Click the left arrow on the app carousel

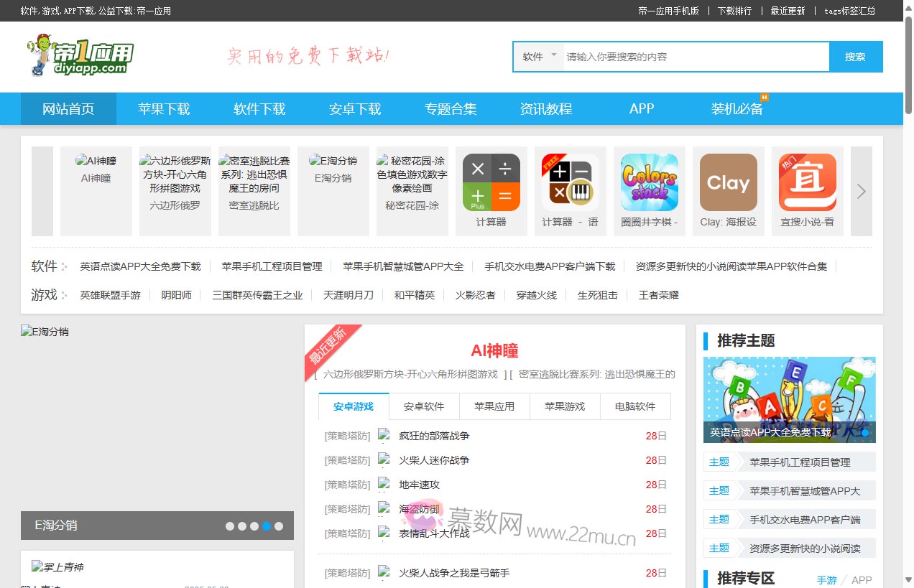pos(42,191)
